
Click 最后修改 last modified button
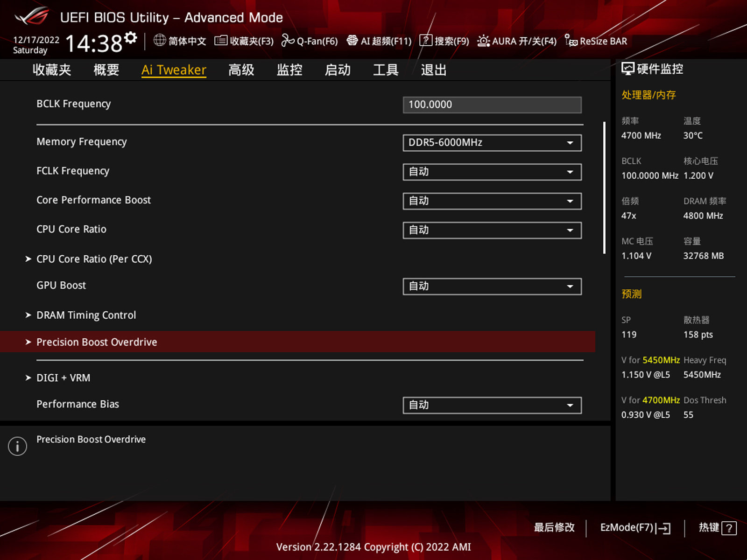554,528
